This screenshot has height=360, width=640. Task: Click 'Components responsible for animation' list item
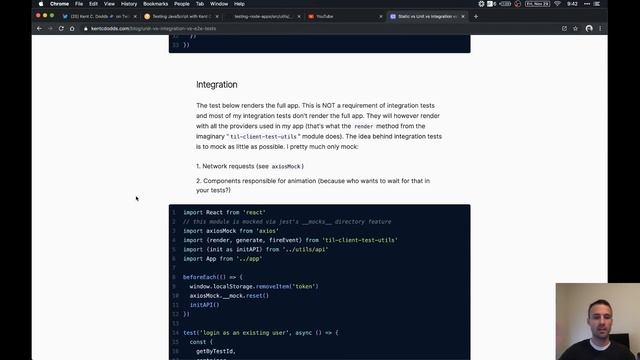tap(313, 185)
